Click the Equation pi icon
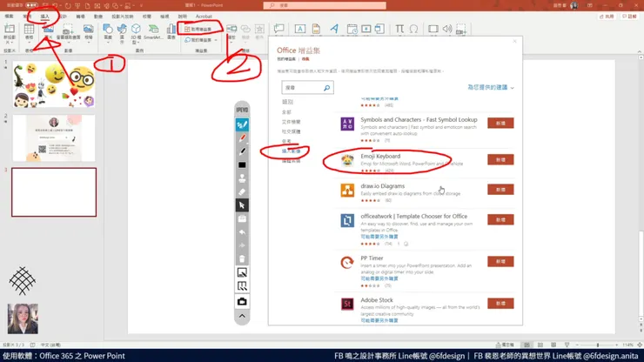The image size is (644, 362). click(x=399, y=29)
